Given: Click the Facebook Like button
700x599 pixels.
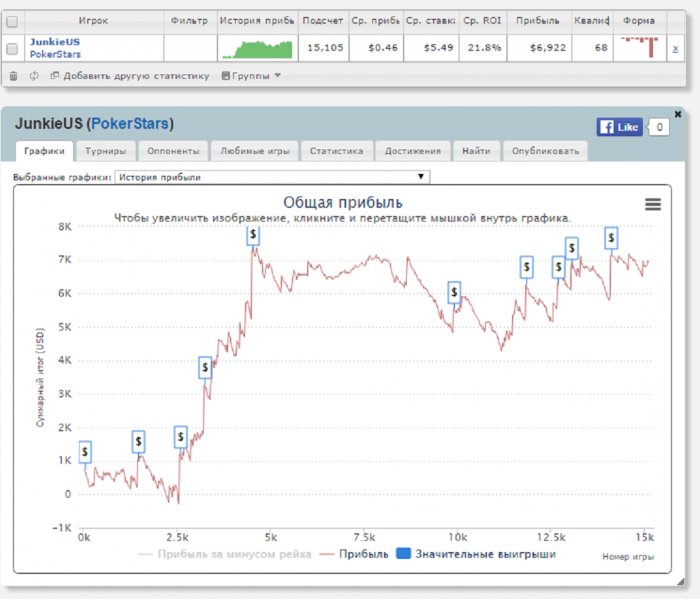Looking at the screenshot, I should tap(619, 127).
